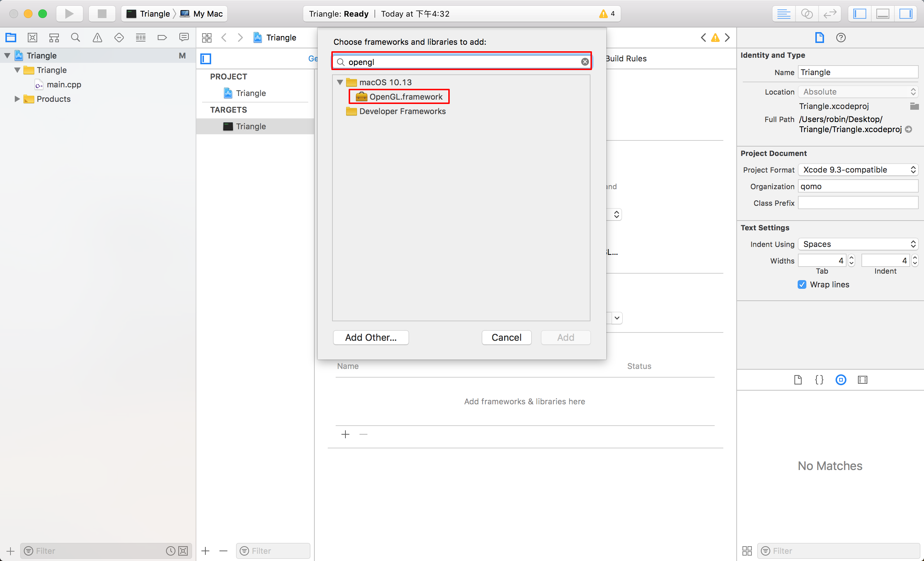Image resolution: width=924 pixels, height=561 pixels.
Task: Toggle the Utilities panel visibility
Action: pyautogui.click(x=906, y=14)
